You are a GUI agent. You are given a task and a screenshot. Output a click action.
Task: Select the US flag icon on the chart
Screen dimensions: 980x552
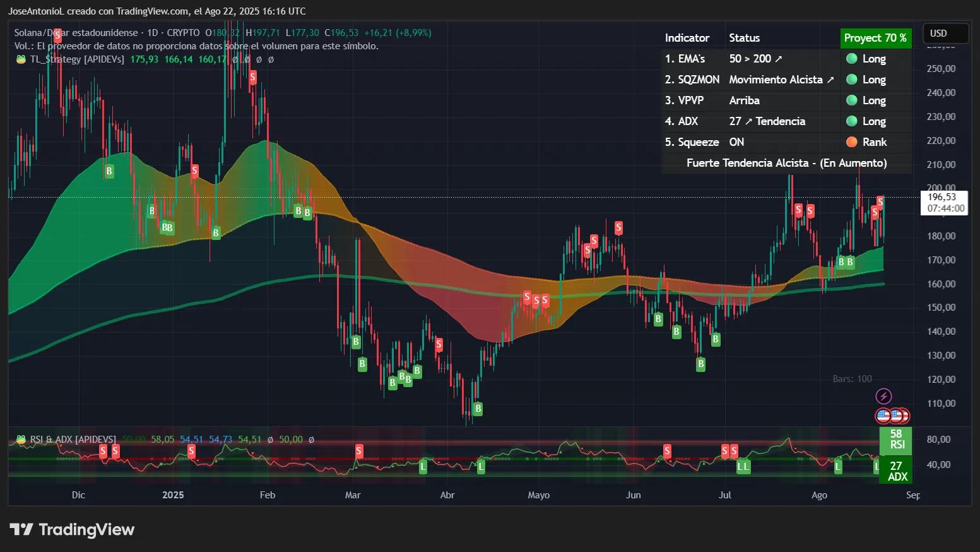point(882,416)
